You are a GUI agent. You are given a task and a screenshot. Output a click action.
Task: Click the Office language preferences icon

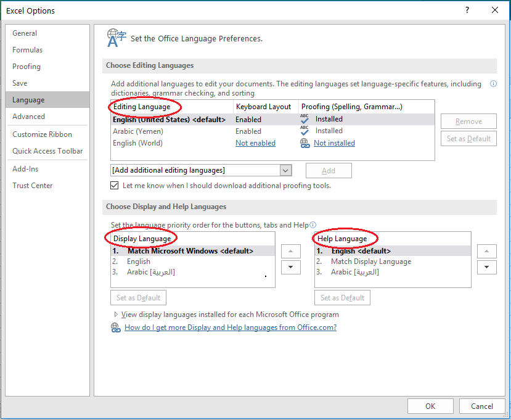(117, 38)
